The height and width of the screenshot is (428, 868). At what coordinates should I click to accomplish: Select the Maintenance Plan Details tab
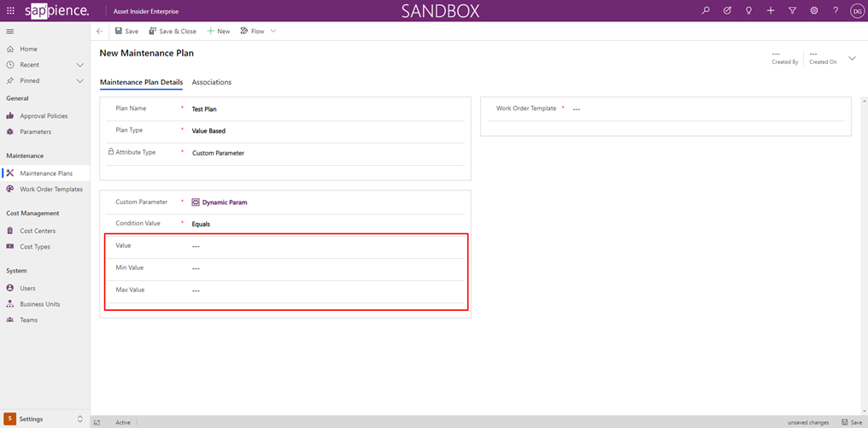(141, 82)
